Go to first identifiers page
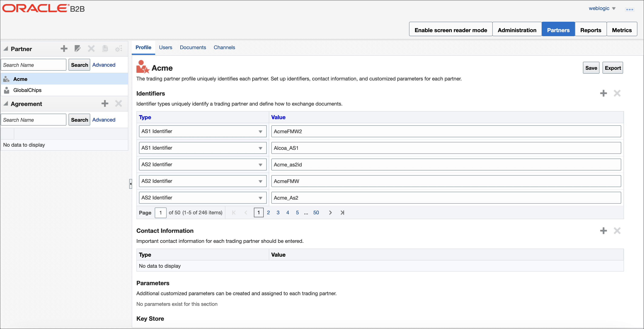This screenshot has height=329, width=644. (234, 213)
